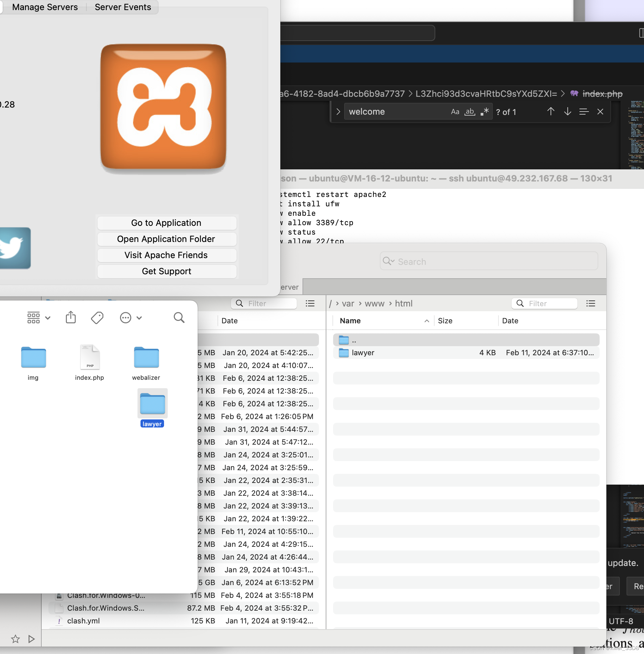
Task: Click the ssh terminal window title bar
Action: point(462,178)
